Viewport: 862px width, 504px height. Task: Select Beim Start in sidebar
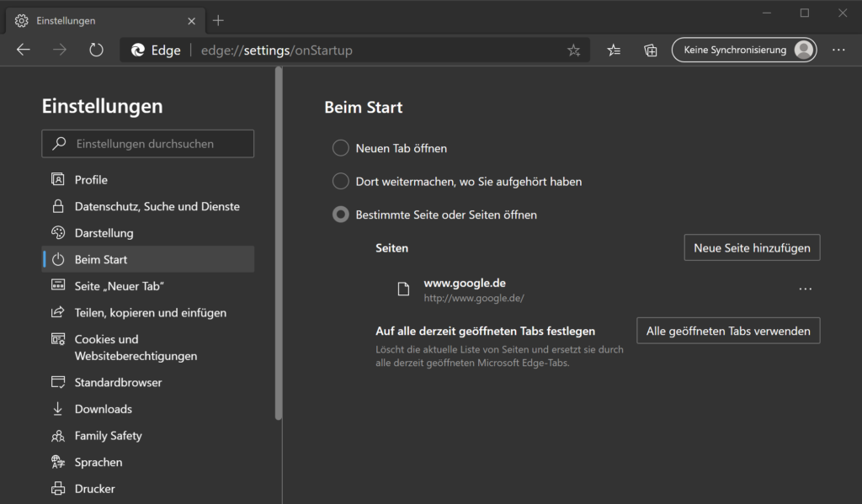click(x=148, y=259)
